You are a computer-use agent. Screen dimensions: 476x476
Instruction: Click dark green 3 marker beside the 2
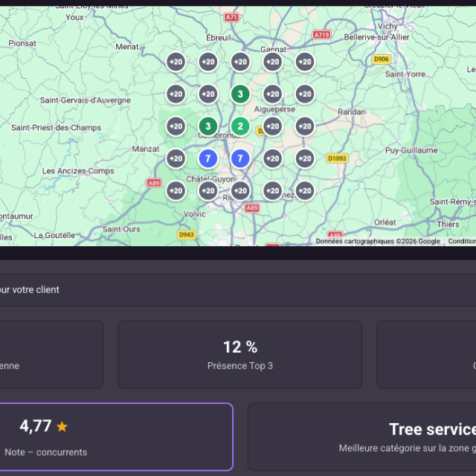208,126
